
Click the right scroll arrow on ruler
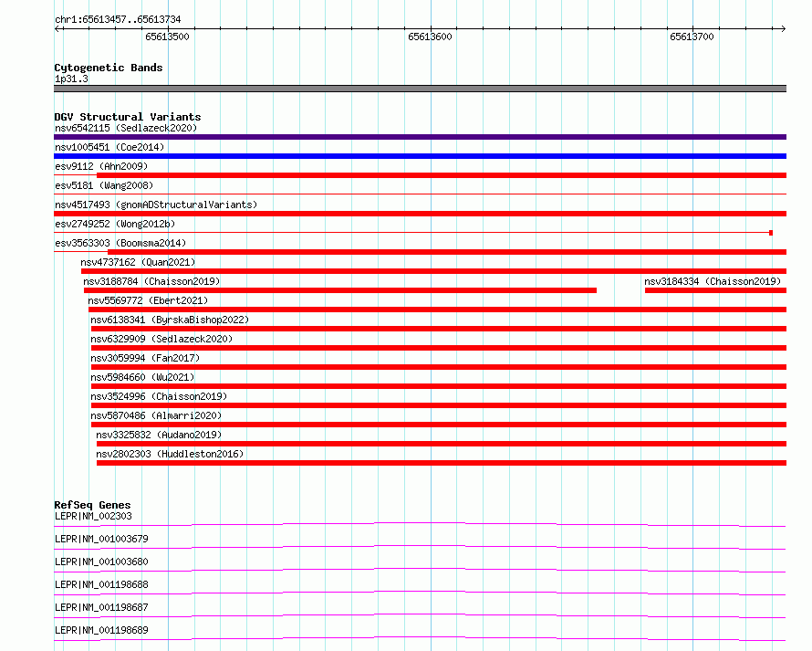point(783,29)
